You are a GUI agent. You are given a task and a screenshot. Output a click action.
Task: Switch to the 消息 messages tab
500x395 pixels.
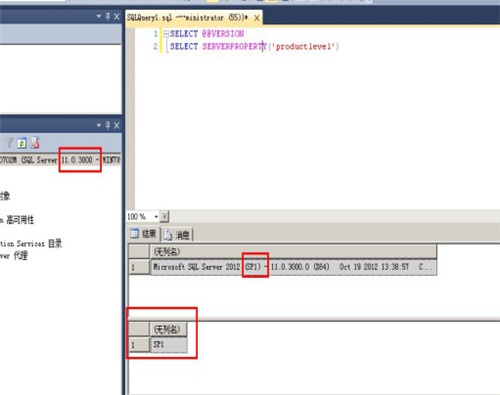pyautogui.click(x=177, y=235)
